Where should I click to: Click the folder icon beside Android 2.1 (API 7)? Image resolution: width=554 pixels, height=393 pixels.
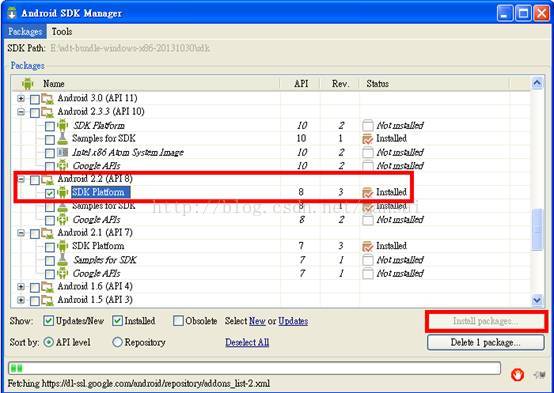coord(47,233)
